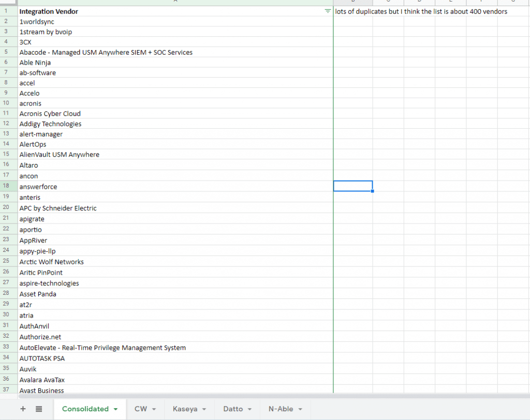Select the 'AppRiver' cell

click(175, 240)
